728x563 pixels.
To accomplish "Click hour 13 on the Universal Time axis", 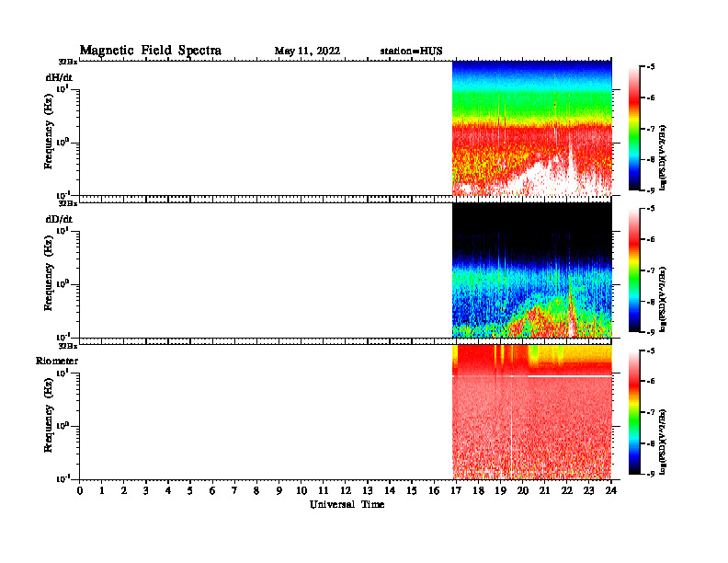I will (368, 491).
